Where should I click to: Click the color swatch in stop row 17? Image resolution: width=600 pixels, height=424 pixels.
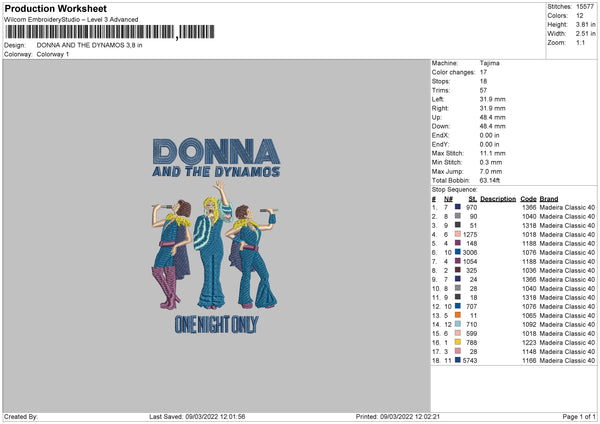coord(458,351)
